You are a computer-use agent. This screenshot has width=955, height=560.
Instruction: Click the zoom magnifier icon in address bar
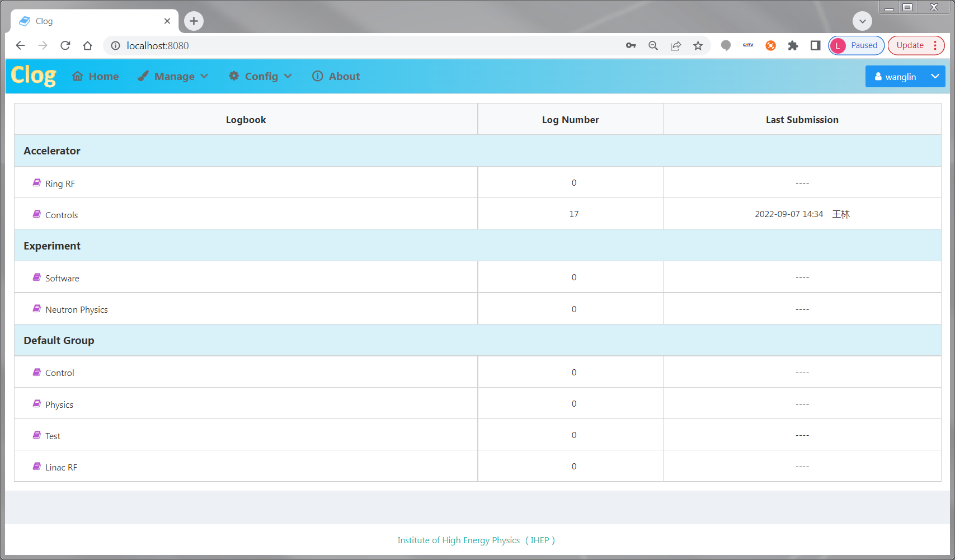(x=653, y=45)
